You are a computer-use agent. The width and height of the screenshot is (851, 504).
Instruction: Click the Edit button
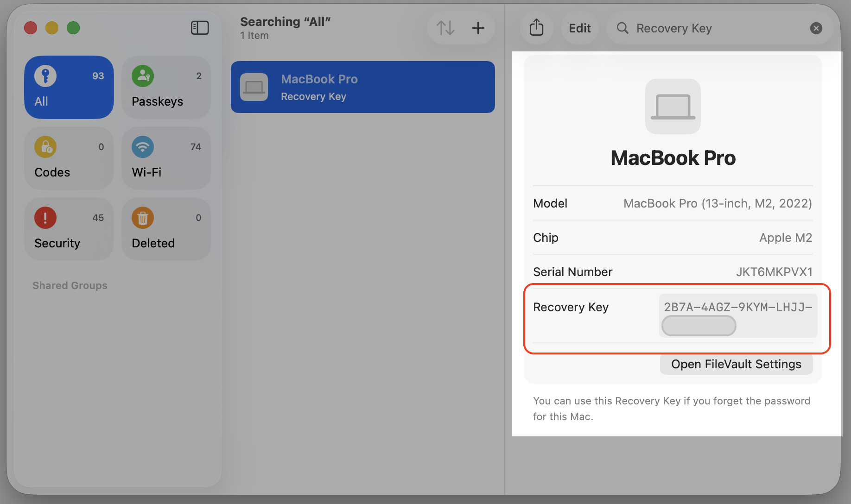[580, 28]
